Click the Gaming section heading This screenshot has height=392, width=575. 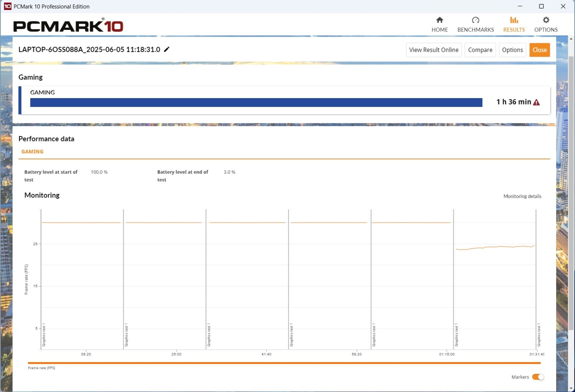tap(31, 77)
